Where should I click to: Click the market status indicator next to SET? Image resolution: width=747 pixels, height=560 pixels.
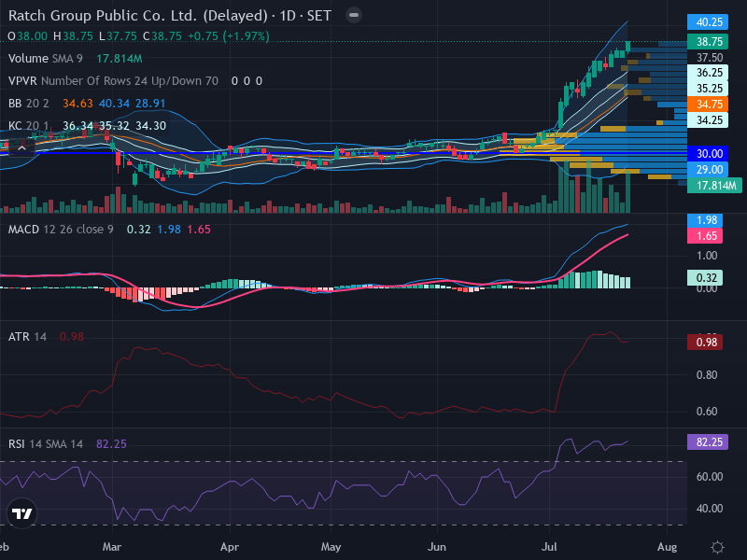(x=354, y=15)
